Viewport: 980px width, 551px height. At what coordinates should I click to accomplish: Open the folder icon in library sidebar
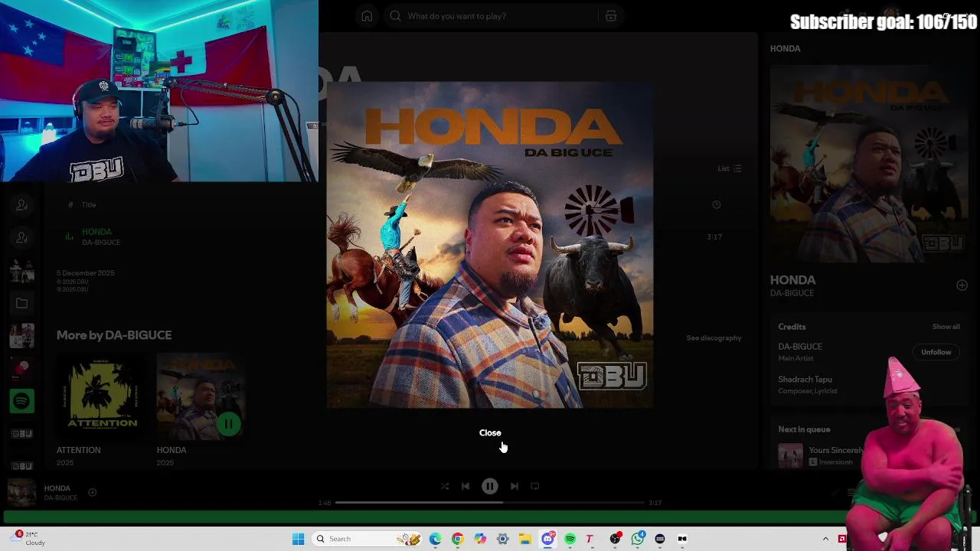(21, 304)
